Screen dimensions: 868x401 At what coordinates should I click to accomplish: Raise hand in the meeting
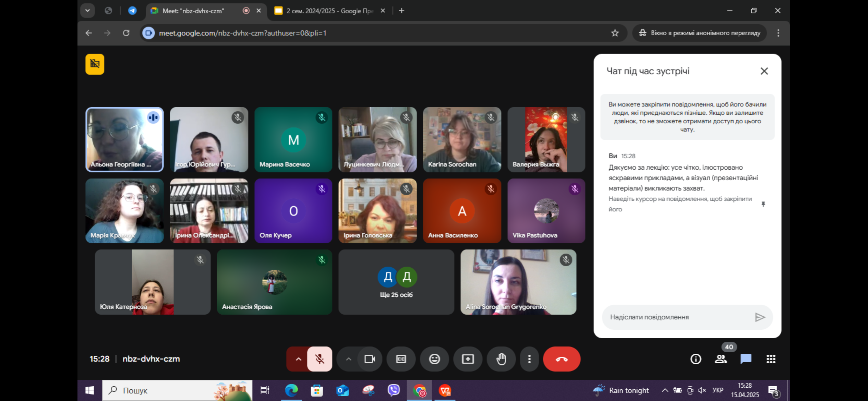[x=501, y=359]
